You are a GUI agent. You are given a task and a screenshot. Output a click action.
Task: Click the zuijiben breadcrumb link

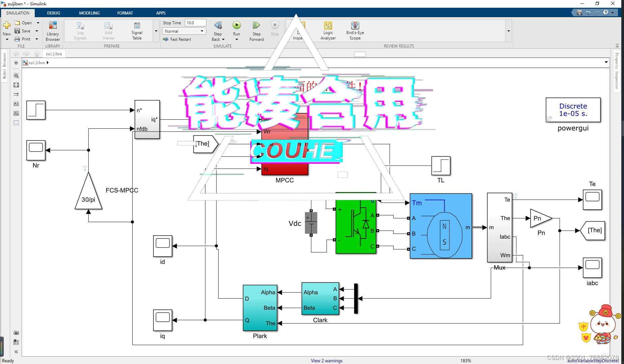pos(37,63)
